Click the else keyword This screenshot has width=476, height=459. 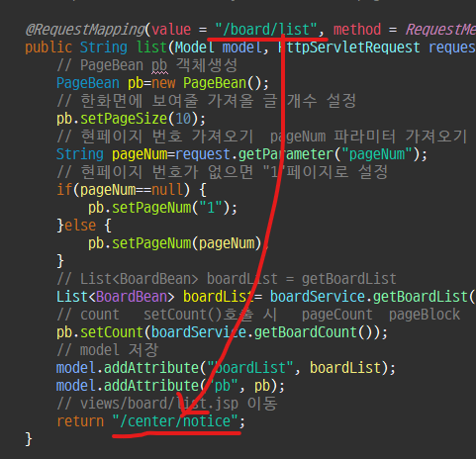click(80, 226)
